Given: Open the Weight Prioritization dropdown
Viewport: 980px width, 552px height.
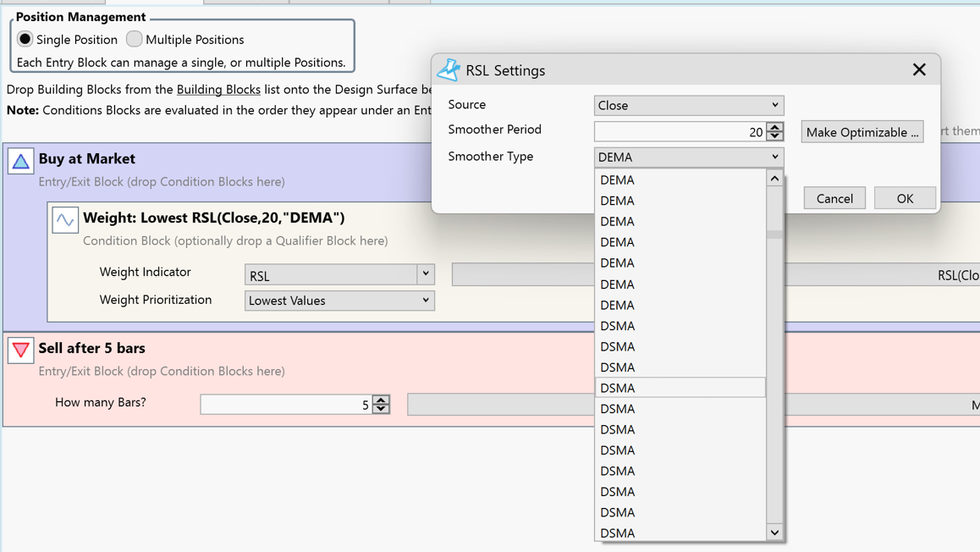Looking at the screenshot, I should [x=339, y=301].
